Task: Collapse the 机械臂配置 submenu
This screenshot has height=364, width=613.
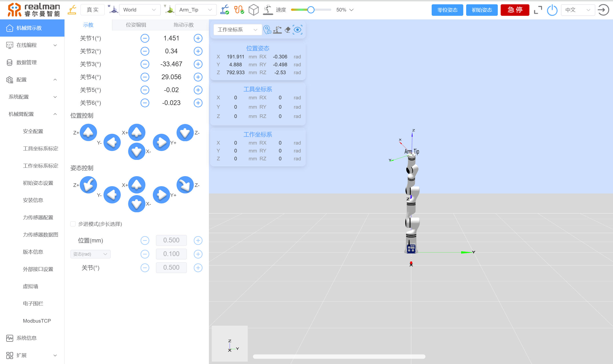Action: 32,114
